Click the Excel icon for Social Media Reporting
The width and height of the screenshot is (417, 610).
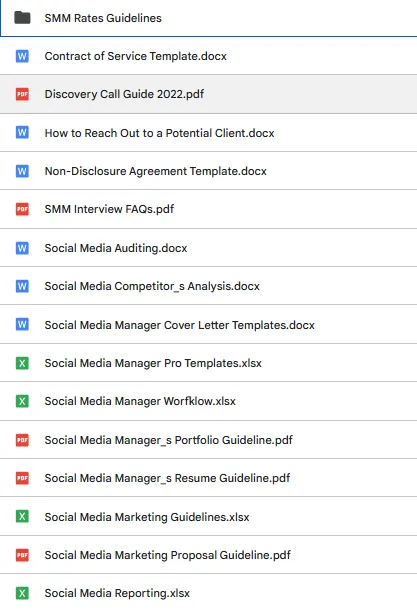pos(22,593)
